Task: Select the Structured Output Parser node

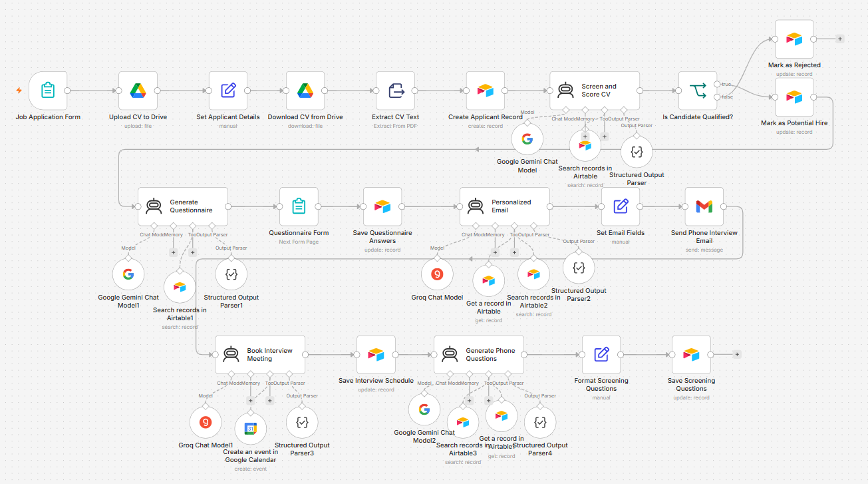Action: click(637, 152)
